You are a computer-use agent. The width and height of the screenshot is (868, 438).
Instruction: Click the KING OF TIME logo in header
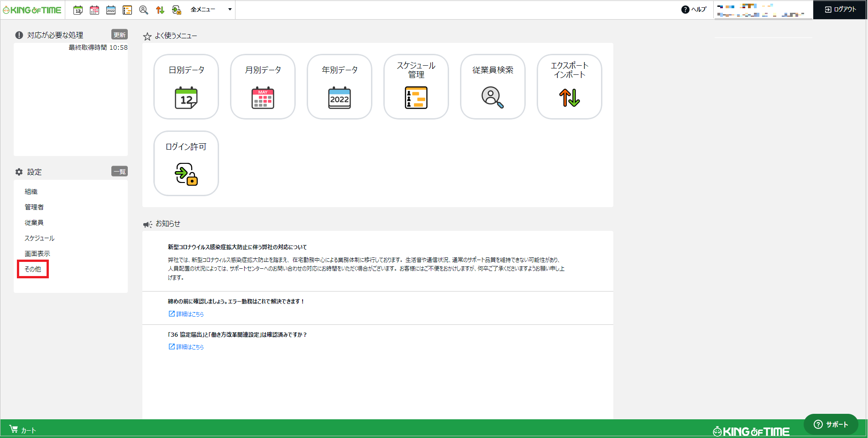32,10
